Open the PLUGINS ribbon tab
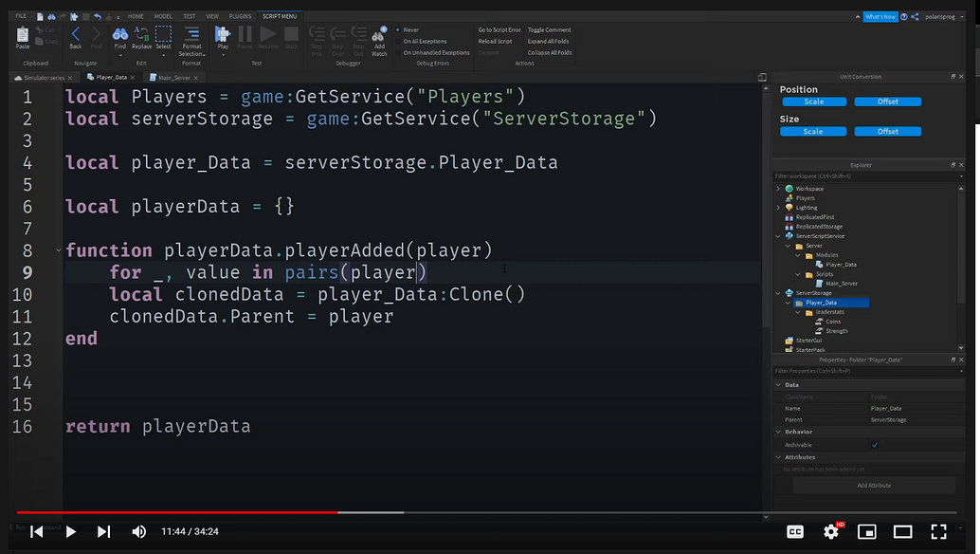This screenshot has width=980, height=554. point(240,16)
